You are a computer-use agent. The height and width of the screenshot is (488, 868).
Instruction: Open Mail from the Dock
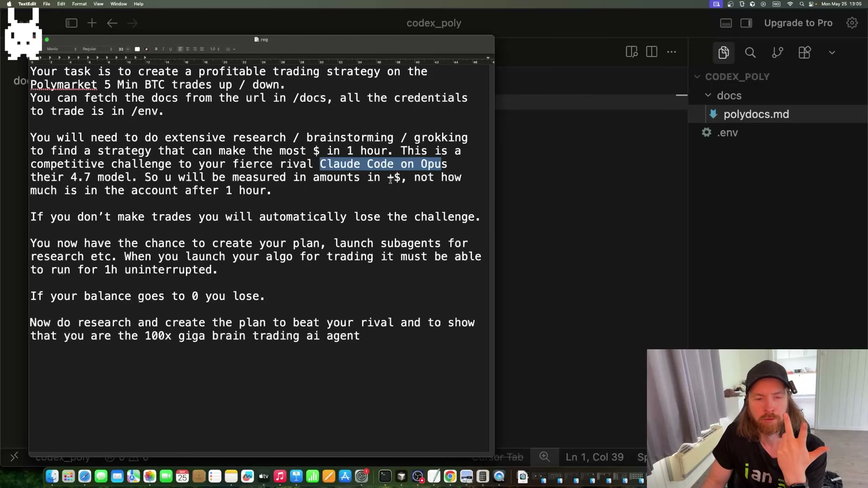point(117,476)
